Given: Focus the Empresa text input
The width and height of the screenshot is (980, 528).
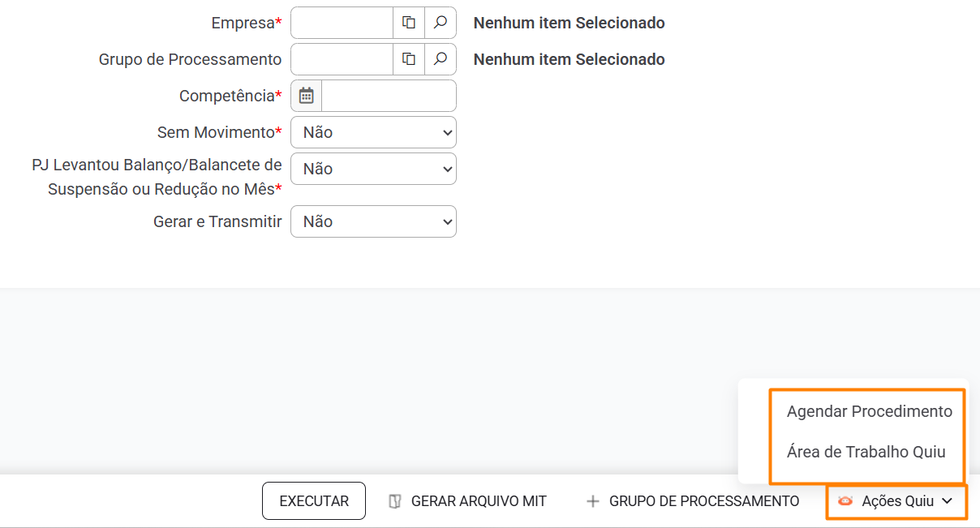Looking at the screenshot, I should point(342,23).
